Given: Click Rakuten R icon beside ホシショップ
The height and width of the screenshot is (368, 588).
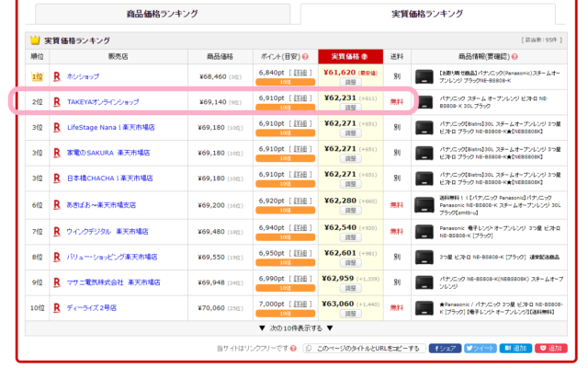Looking at the screenshot, I should 57,76.
